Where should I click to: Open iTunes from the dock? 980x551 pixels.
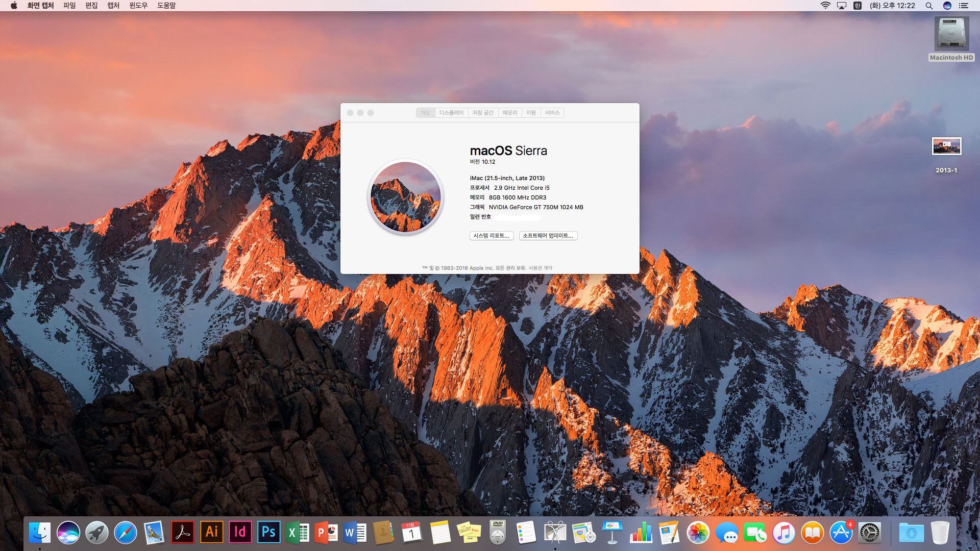tap(783, 533)
